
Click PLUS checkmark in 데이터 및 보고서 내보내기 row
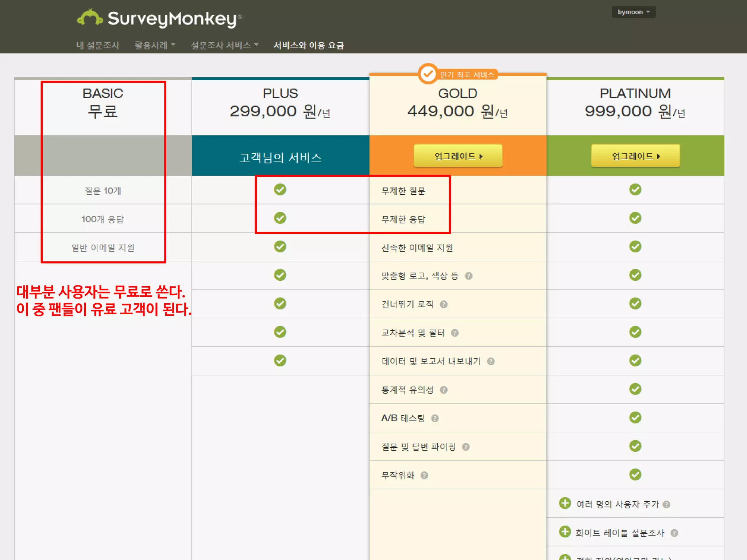(280, 361)
